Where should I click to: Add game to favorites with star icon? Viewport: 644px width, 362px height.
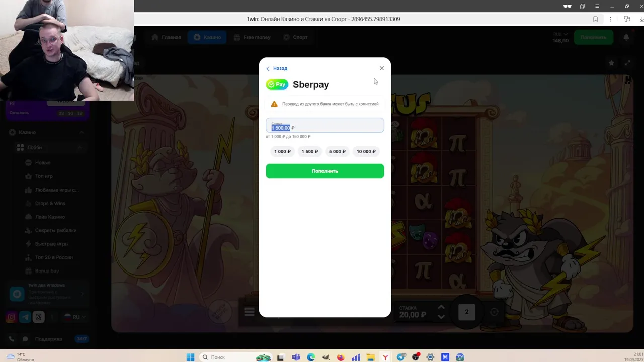(611, 63)
